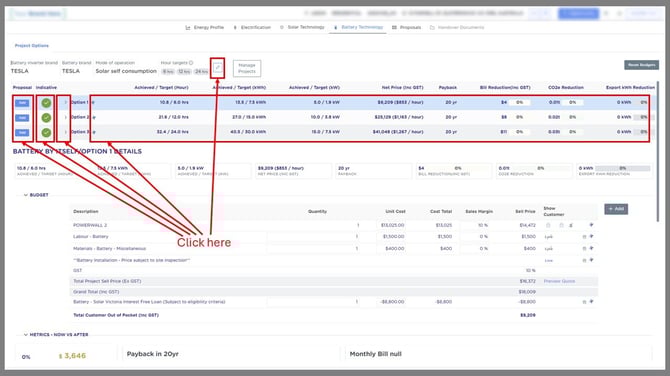
Task: Collapse the BUDGET section
Action: tap(26, 195)
